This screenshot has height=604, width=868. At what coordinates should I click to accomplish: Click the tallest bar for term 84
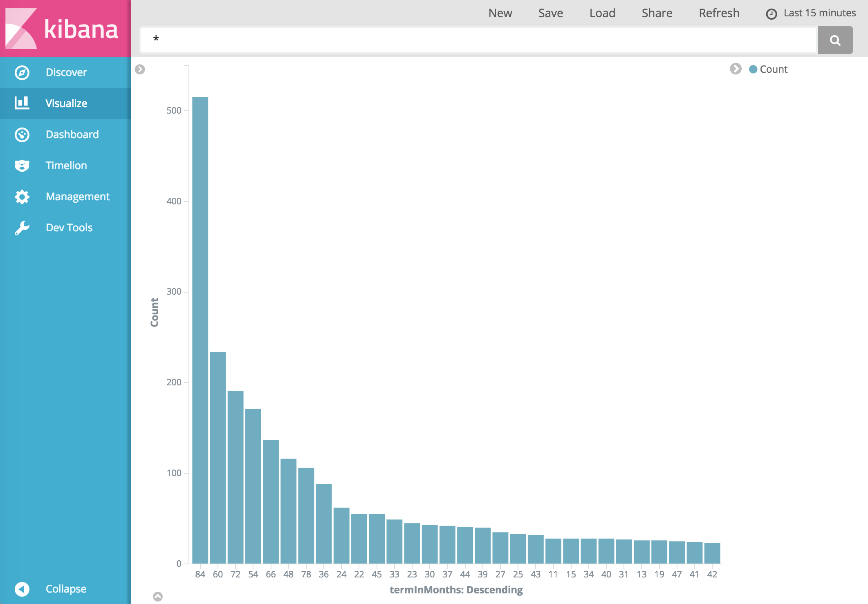(x=200, y=327)
